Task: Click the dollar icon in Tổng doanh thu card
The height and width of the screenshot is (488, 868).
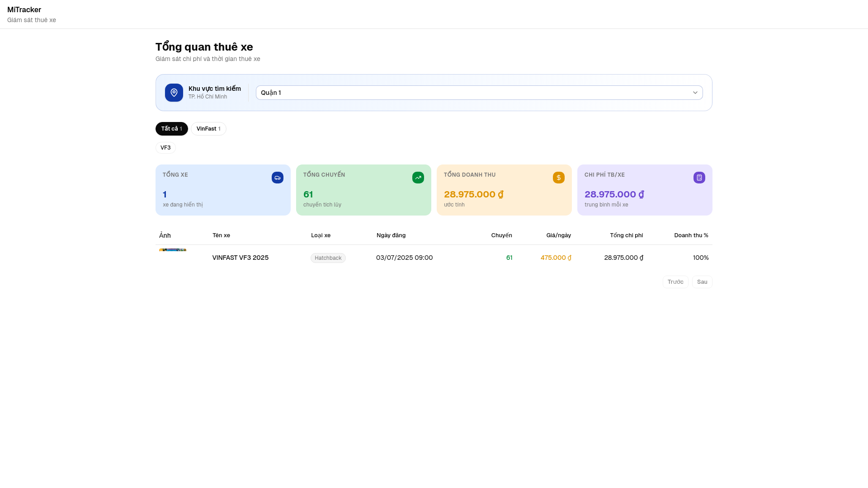Action: (x=559, y=178)
